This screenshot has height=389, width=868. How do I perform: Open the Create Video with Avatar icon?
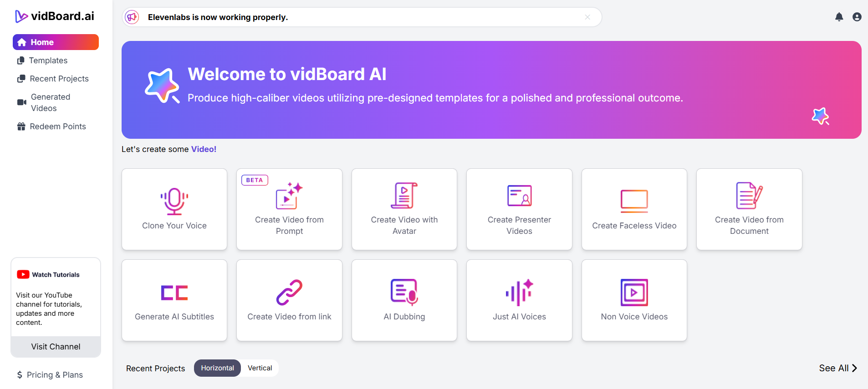click(x=404, y=196)
